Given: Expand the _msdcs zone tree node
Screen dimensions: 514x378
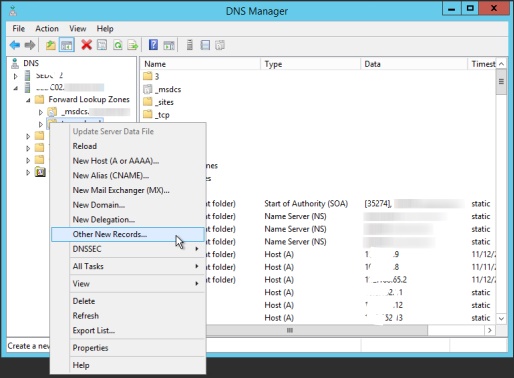Looking at the screenshot, I should (41, 112).
